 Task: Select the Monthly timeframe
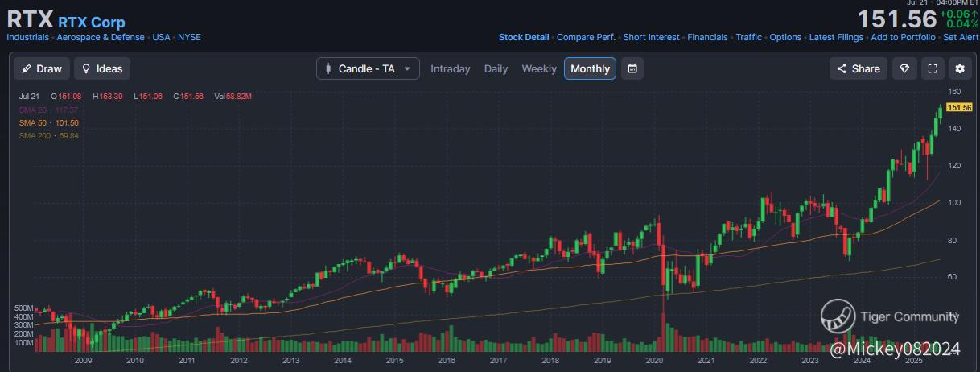point(590,68)
